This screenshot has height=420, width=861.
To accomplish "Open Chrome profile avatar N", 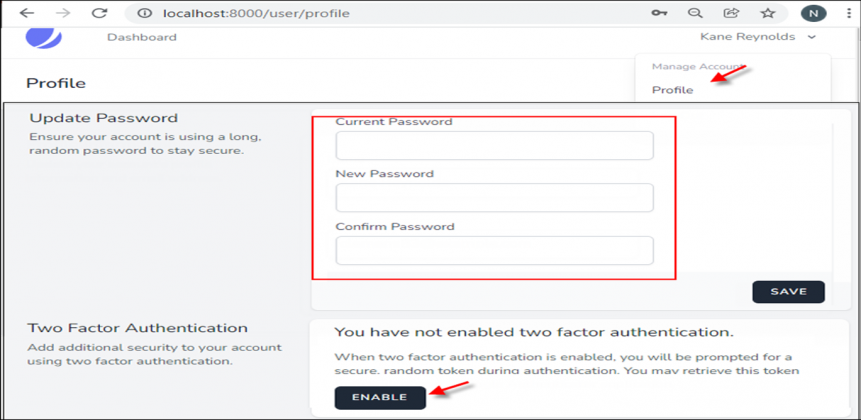I will (813, 13).
